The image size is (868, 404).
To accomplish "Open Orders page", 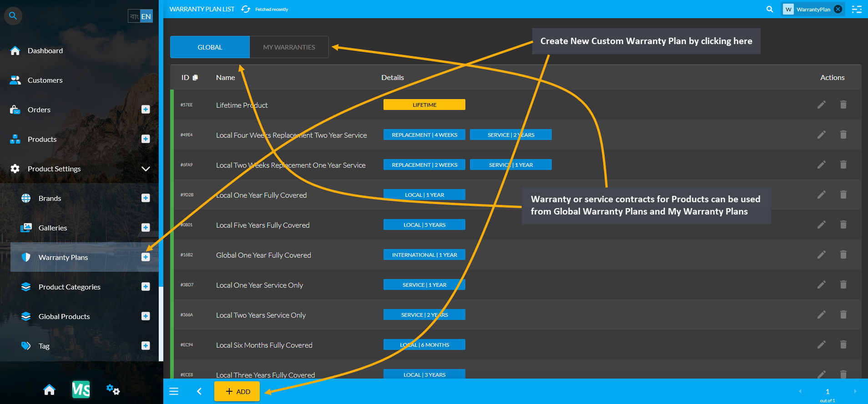I will 39,110.
